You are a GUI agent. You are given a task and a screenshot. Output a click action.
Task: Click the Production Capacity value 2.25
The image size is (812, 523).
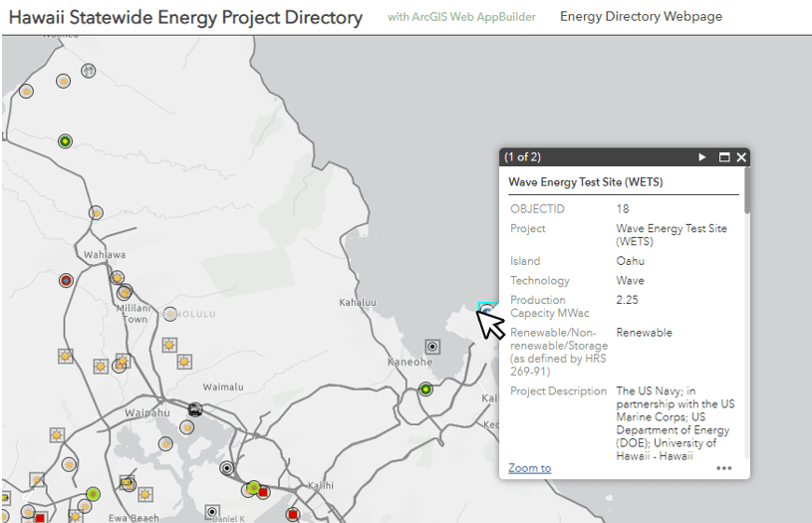tap(627, 300)
